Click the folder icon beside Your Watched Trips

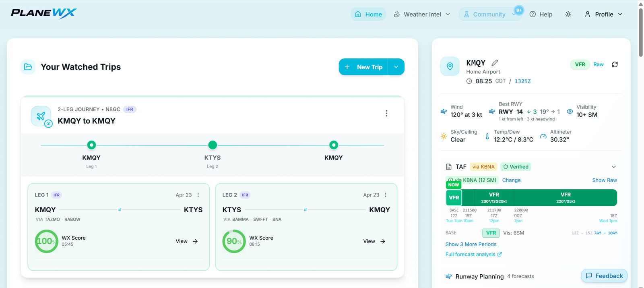(x=28, y=67)
